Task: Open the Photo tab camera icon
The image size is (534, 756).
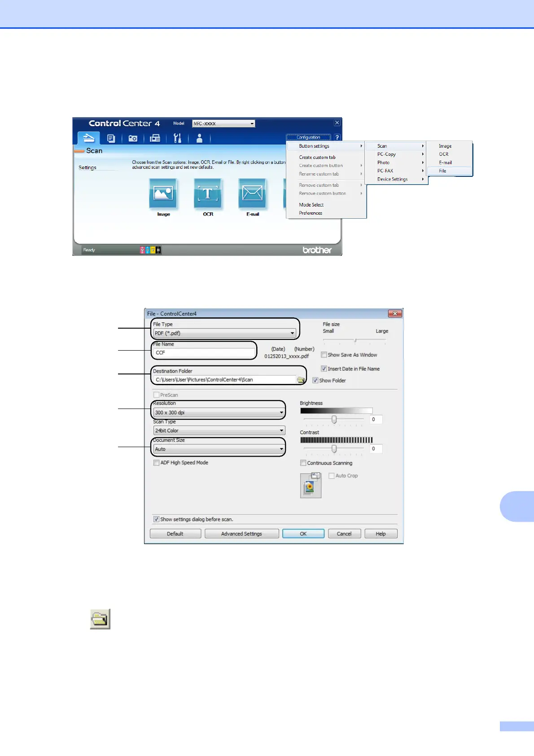Action: point(133,138)
